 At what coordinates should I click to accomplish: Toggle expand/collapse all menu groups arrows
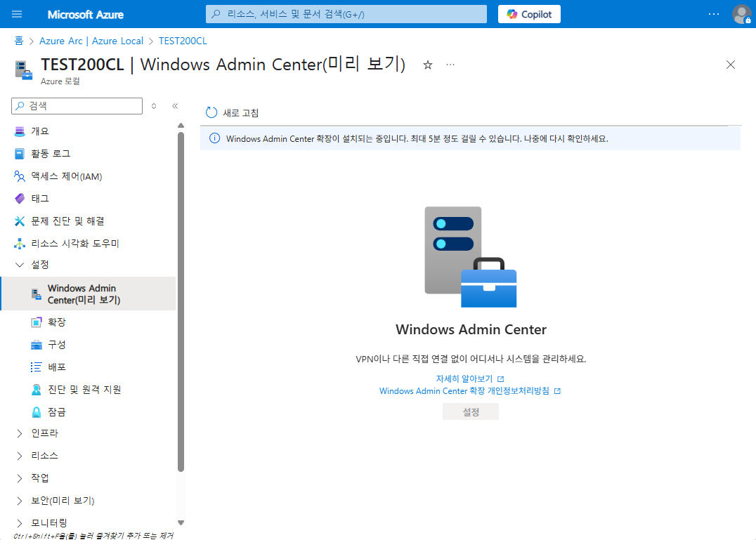click(x=154, y=106)
